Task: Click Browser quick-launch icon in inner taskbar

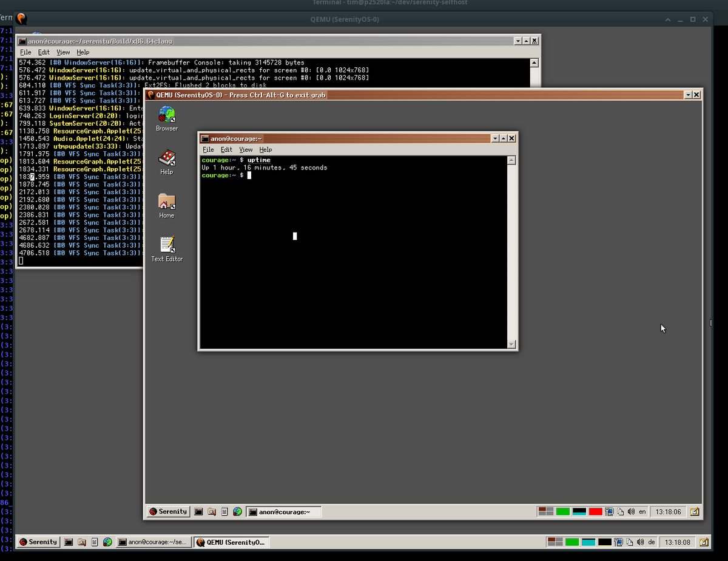Action: tap(237, 512)
